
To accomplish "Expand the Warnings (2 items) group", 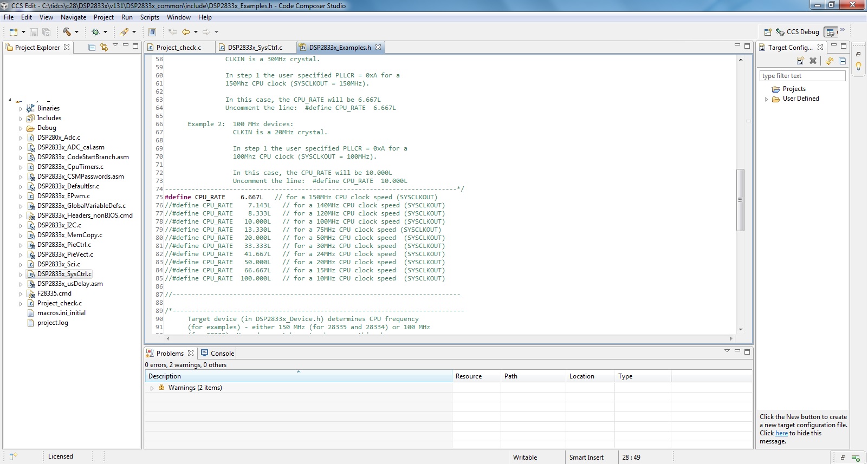I will (x=152, y=388).
